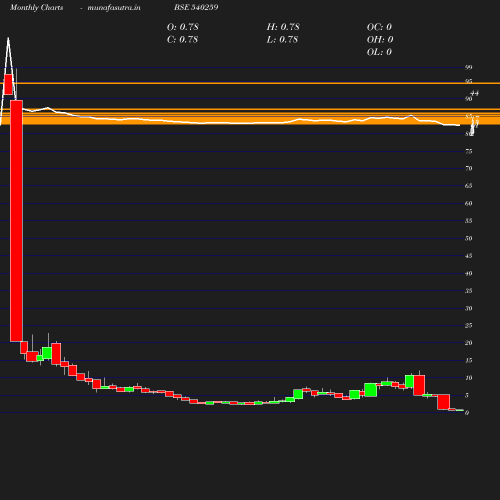Click the 10 price axis label

[x=469, y=378]
